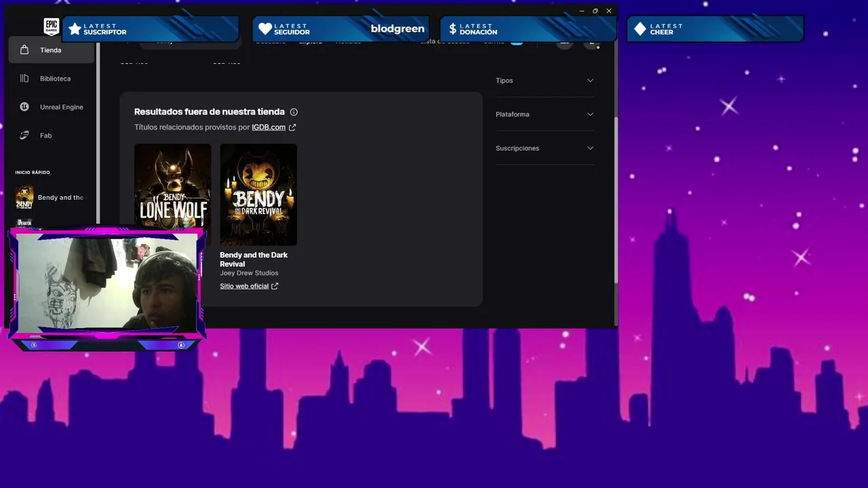Click the Fab logo icon
The height and width of the screenshot is (488, 868).
[x=24, y=136]
